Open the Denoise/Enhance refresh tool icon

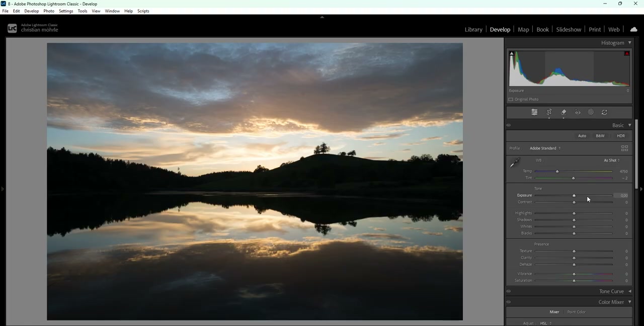(604, 112)
